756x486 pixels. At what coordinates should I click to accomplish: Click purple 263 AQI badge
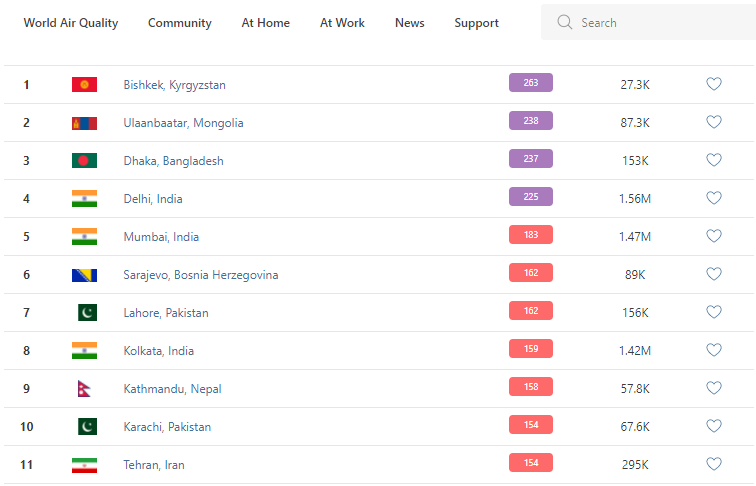point(531,83)
